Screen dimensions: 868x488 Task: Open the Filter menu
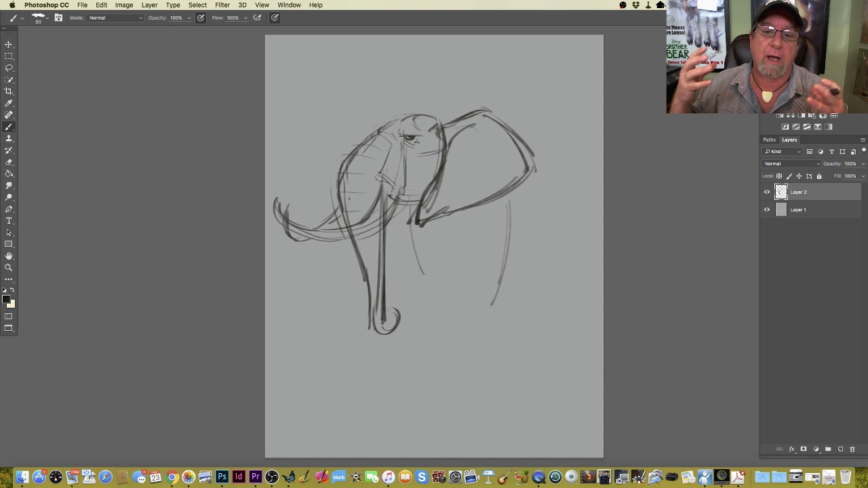point(222,5)
